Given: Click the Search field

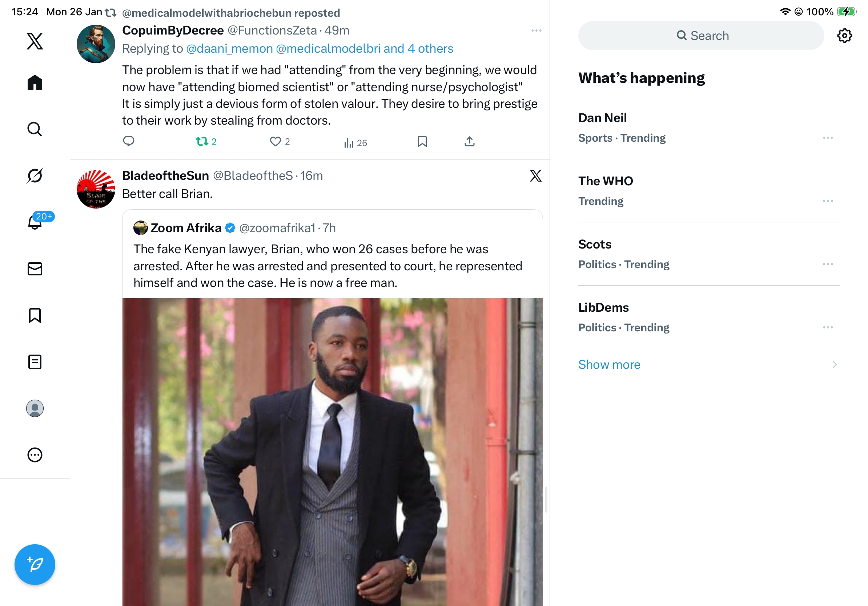Looking at the screenshot, I should 701,36.
